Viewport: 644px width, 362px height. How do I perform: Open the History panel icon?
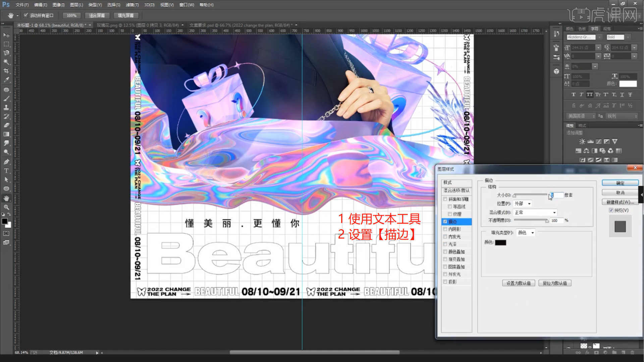[556, 34]
